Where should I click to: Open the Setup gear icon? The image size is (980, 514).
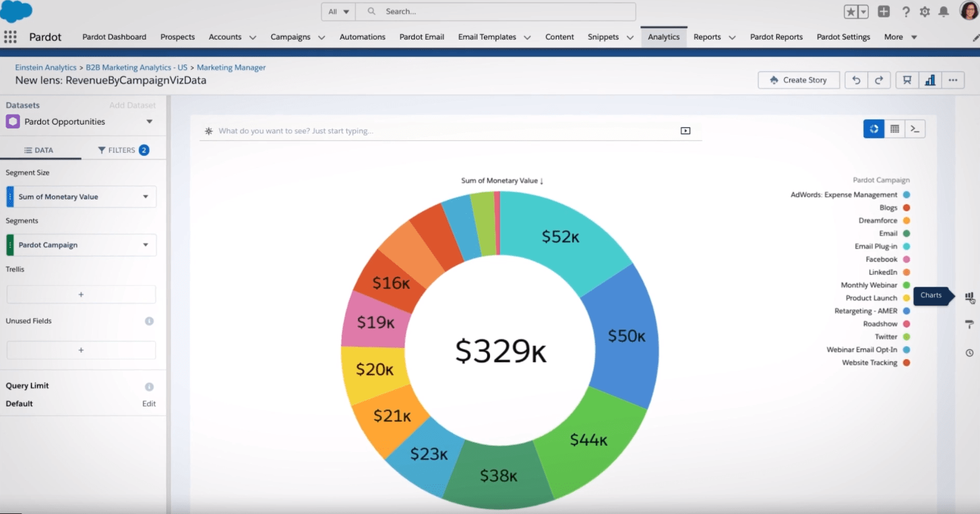click(x=925, y=12)
